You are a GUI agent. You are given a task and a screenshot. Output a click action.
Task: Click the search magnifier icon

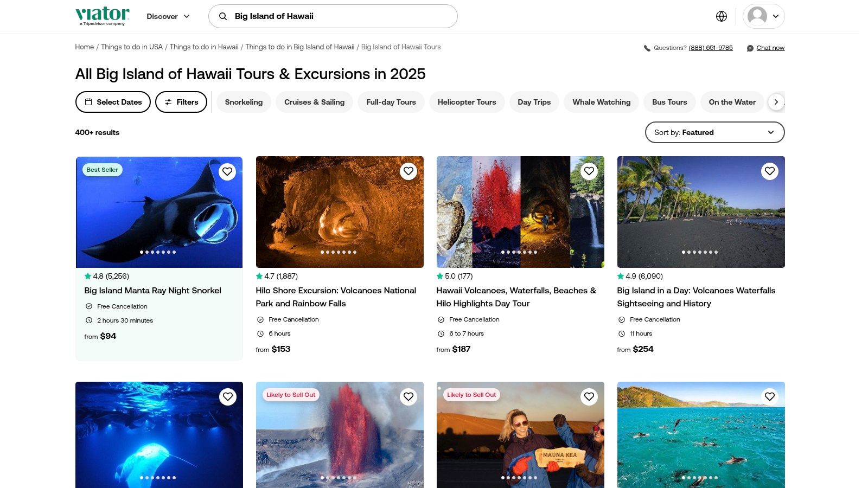[x=223, y=16]
